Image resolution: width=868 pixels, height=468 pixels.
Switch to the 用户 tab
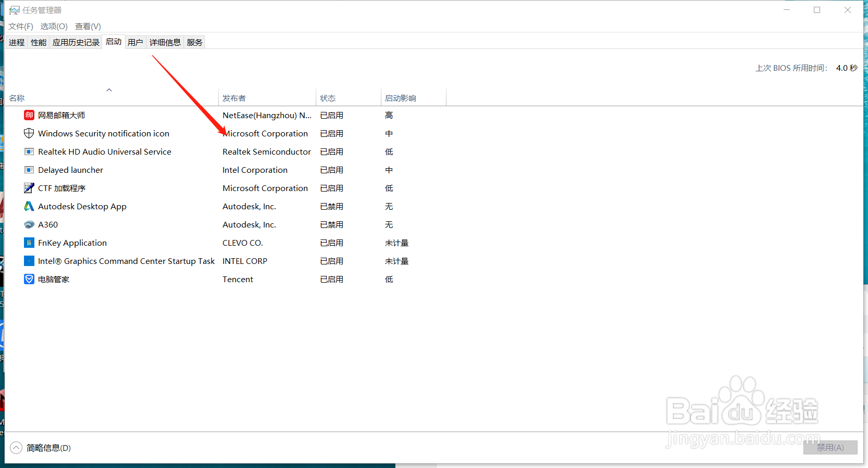pos(135,42)
